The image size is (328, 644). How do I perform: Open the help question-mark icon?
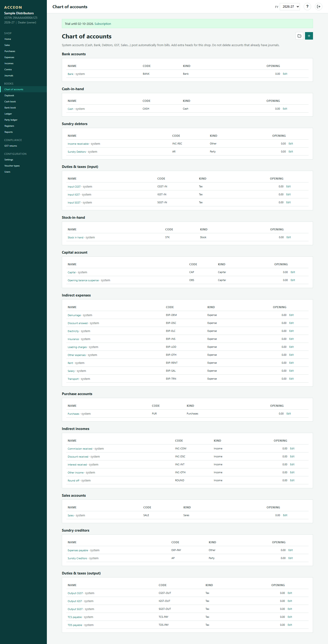point(307,7)
